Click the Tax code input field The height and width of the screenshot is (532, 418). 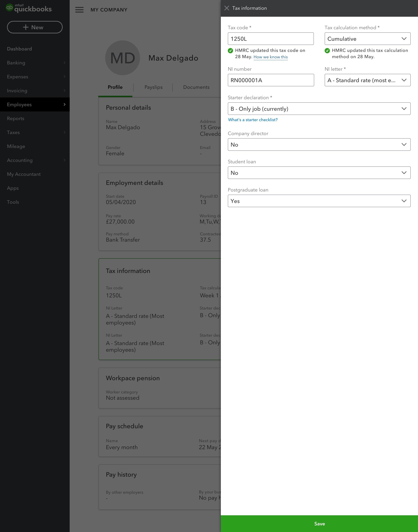tap(271, 39)
